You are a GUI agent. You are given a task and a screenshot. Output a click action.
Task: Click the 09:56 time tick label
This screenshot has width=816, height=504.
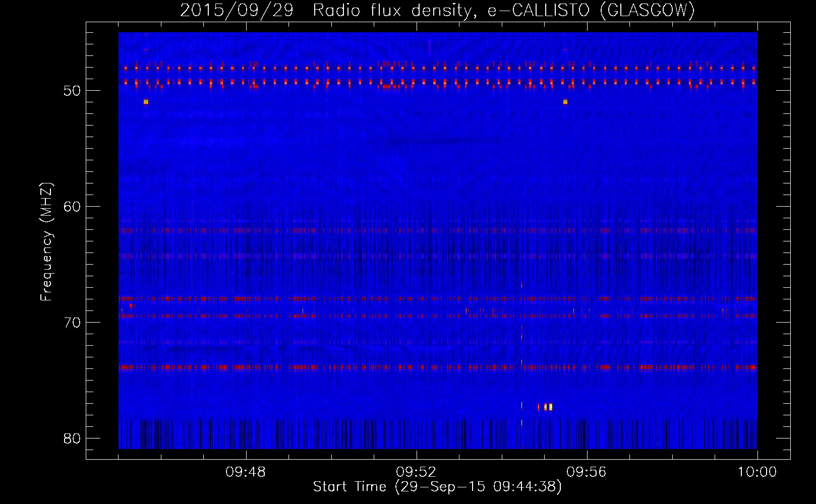(x=587, y=472)
